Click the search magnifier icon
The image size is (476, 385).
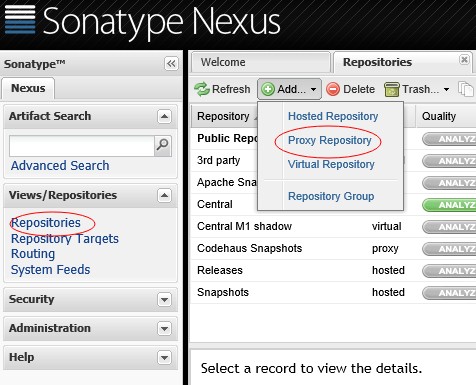tap(163, 145)
